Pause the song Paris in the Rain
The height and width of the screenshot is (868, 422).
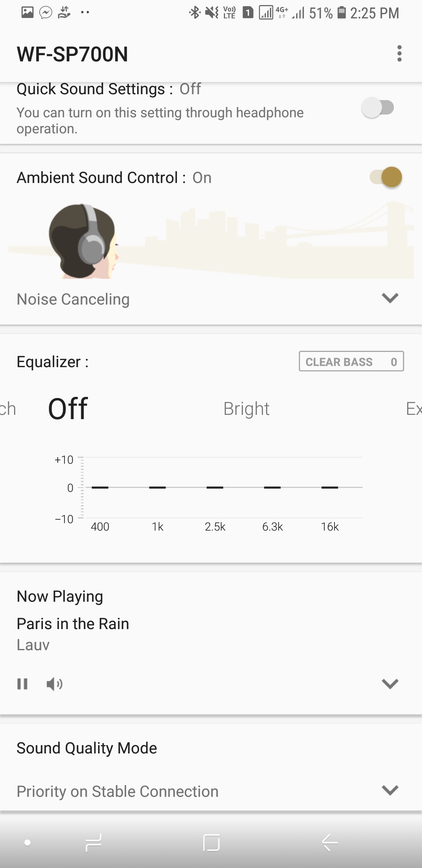22,684
